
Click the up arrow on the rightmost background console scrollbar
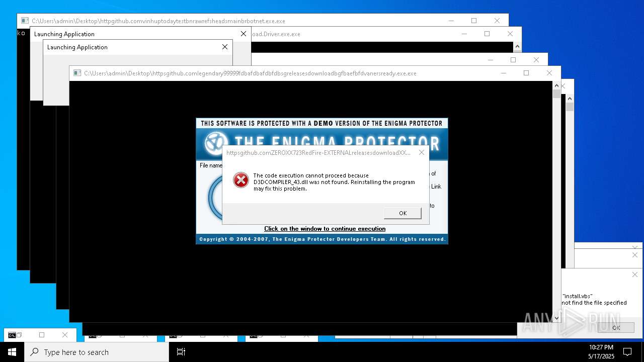coord(570,98)
